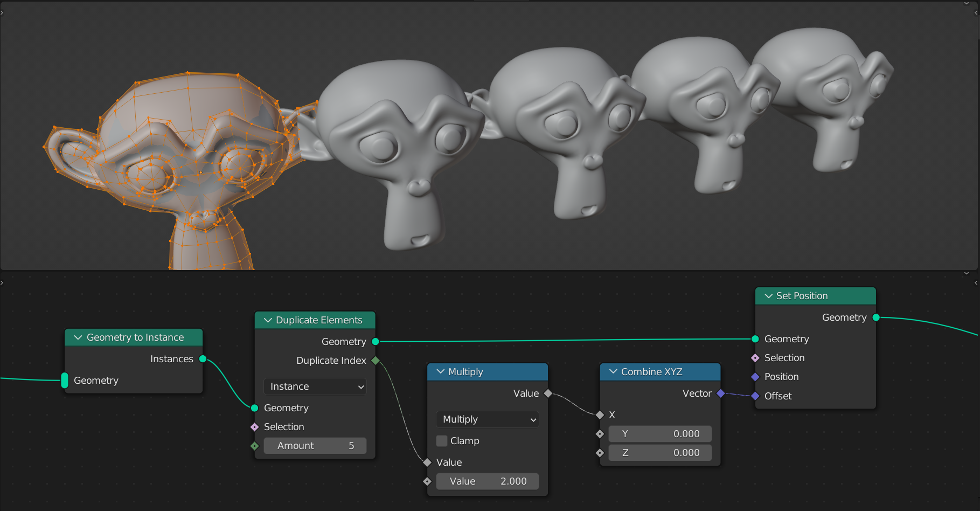The height and width of the screenshot is (511, 980).
Task: Click the X input socket on Combine XYZ
Action: click(600, 415)
